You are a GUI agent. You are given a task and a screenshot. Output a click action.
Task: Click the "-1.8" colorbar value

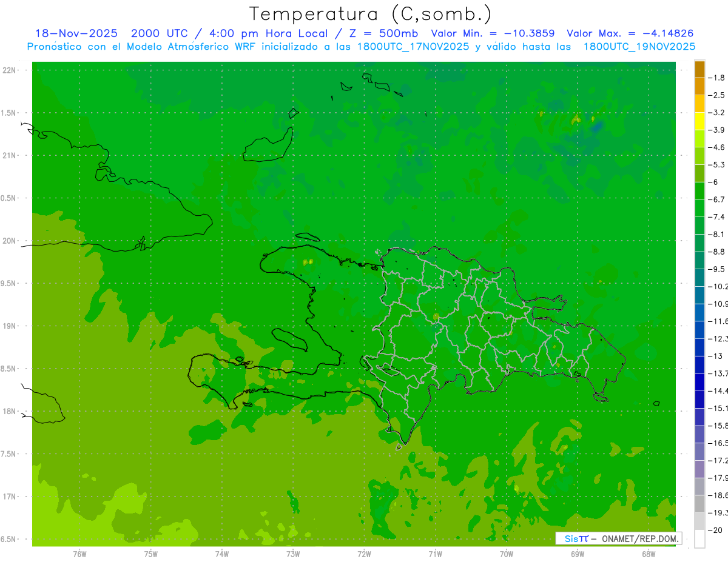pyautogui.click(x=717, y=78)
